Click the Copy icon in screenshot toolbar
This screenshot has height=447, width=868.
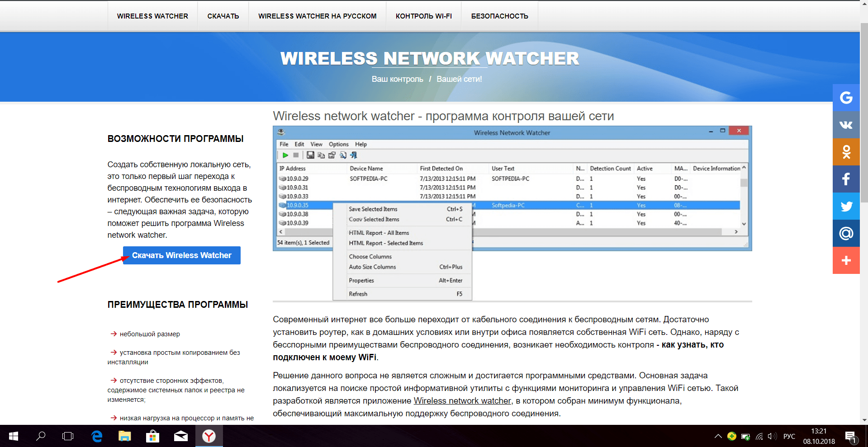pos(321,155)
